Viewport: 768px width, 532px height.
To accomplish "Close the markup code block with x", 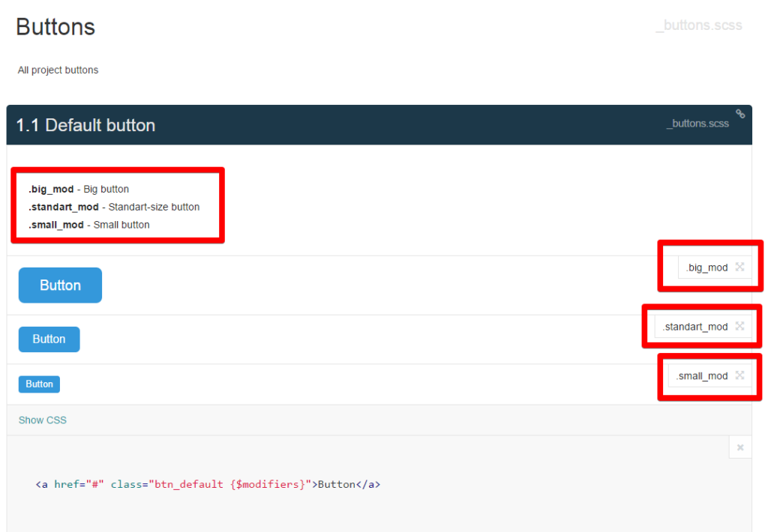I will 739,447.
